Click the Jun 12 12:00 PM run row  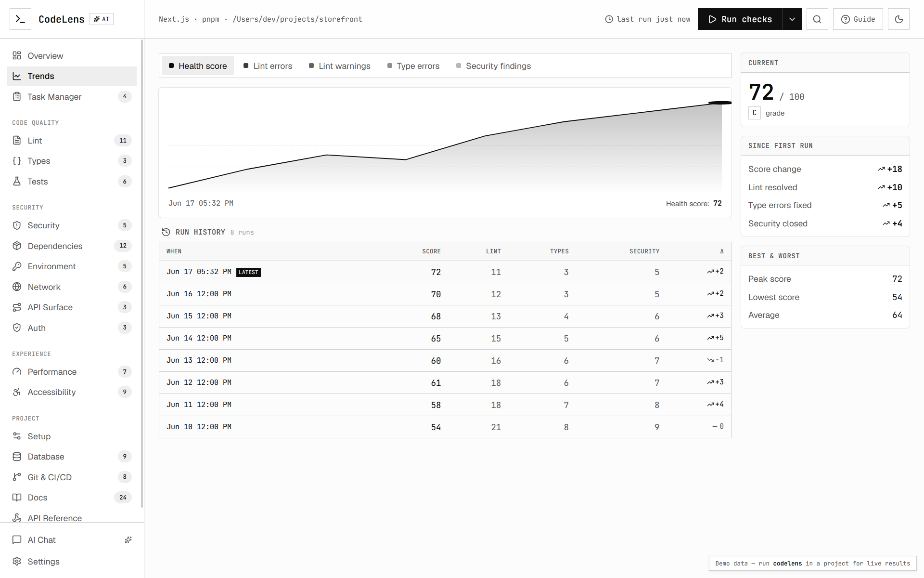[x=445, y=383]
